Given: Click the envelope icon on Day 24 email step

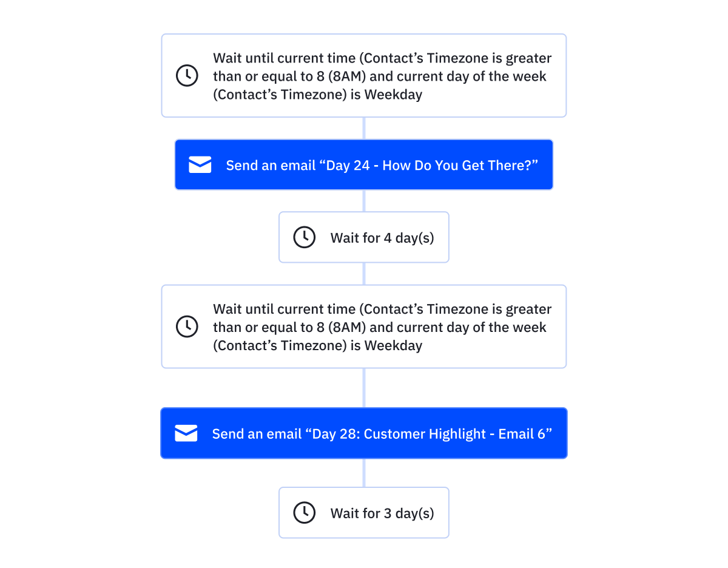Looking at the screenshot, I should [200, 165].
